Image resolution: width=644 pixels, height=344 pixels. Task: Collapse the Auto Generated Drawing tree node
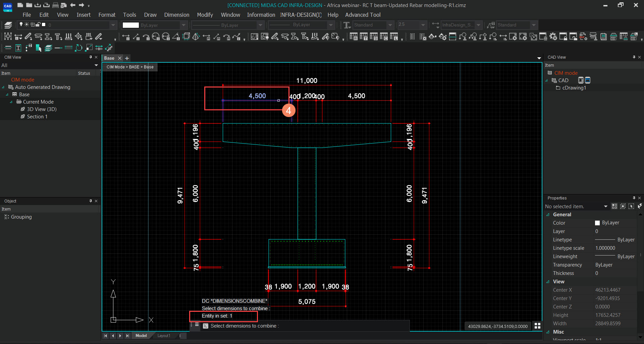tap(3, 87)
